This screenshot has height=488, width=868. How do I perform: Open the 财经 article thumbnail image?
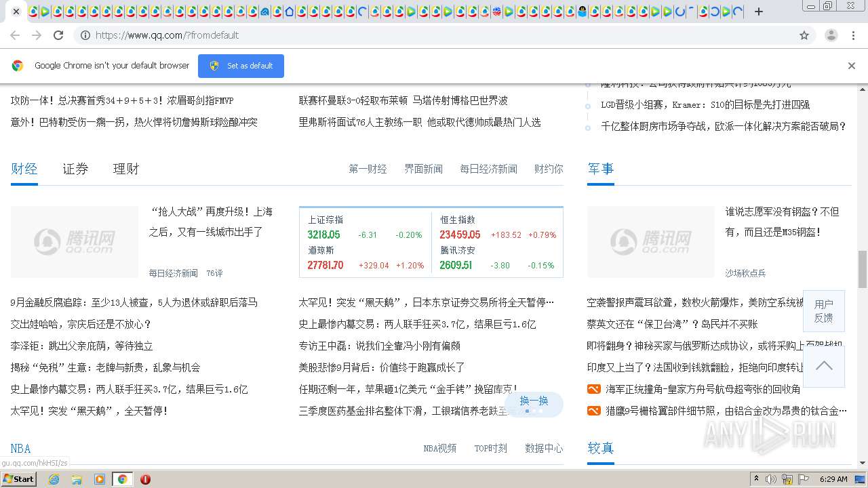tap(75, 242)
